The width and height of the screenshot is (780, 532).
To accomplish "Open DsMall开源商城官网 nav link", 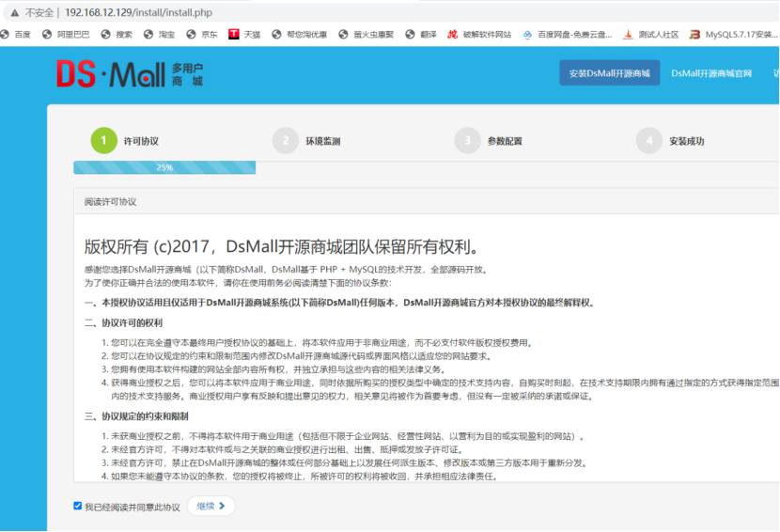I will coord(711,73).
